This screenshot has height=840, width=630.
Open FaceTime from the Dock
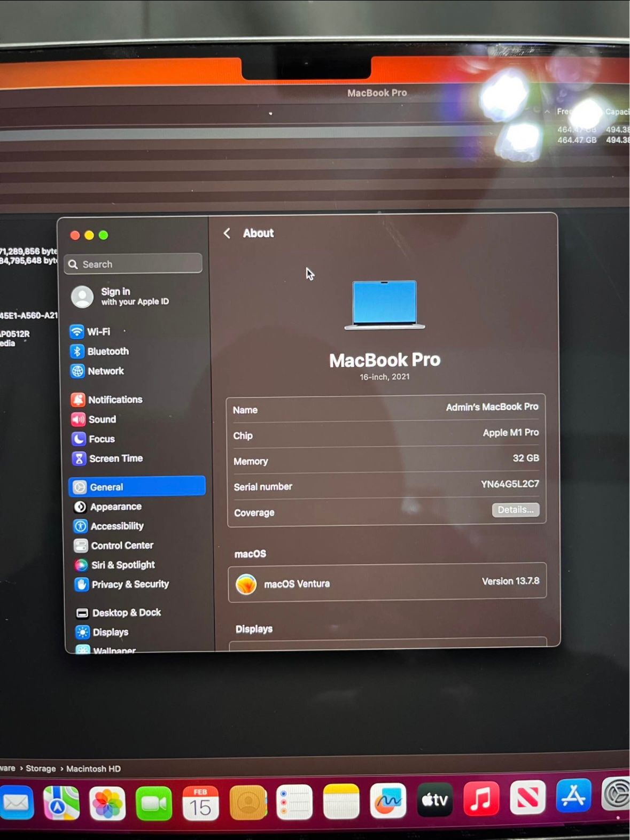click(154, 803)
